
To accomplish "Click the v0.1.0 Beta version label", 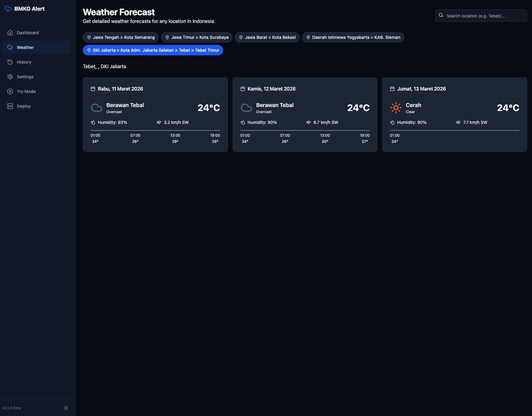I will click(12, 408).
